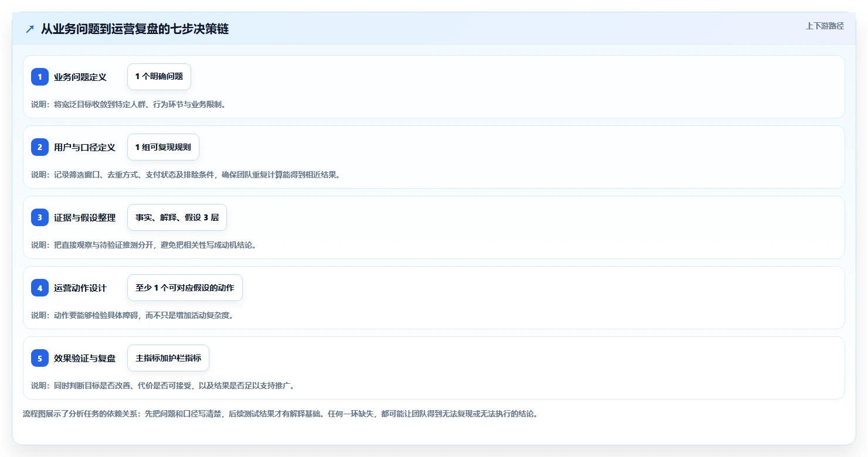Click the 用户与口径定义 step title

tap(84, 147)
